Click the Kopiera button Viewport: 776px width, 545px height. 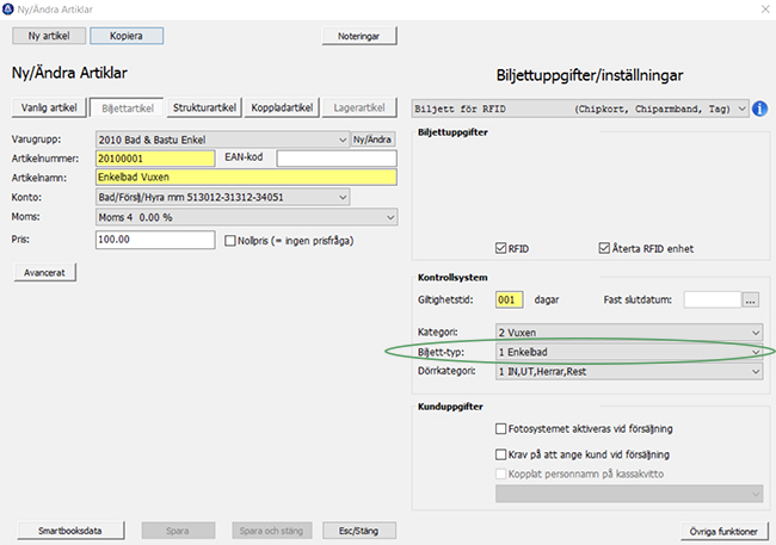(x=127, y=36)
